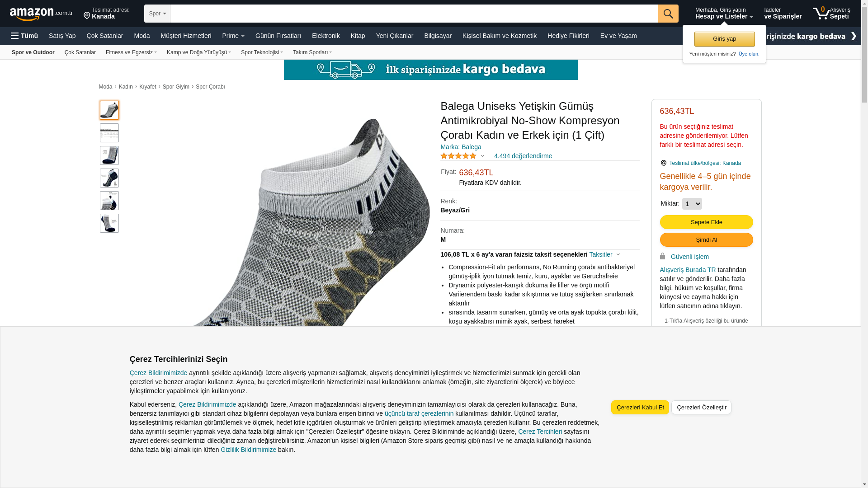The image size is (868, 488).
Task: Click the orange search magnifier button
Action: coord(668,14)
